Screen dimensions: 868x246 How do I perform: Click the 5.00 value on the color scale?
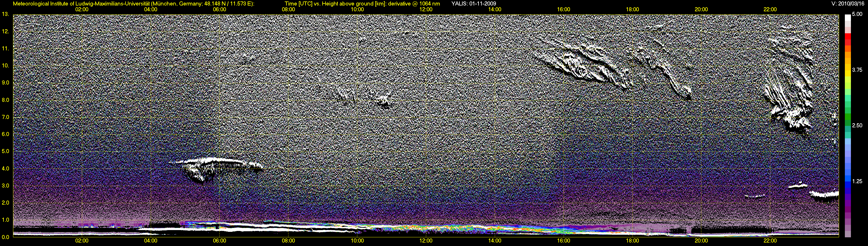tap(857, 14)
